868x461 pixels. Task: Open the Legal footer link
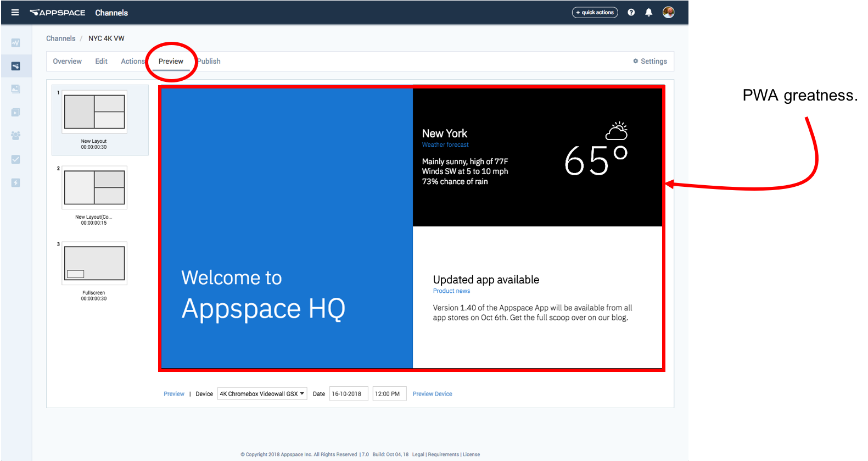click(418, 454)
